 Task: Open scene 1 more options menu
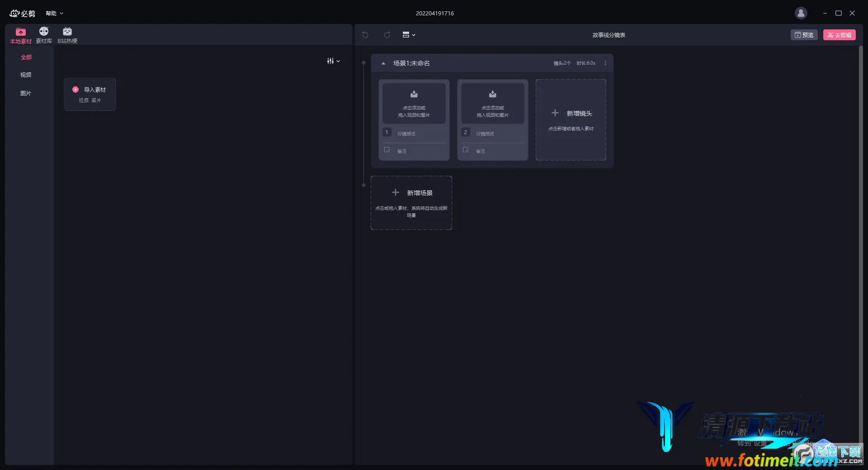(x=605, y=63)
